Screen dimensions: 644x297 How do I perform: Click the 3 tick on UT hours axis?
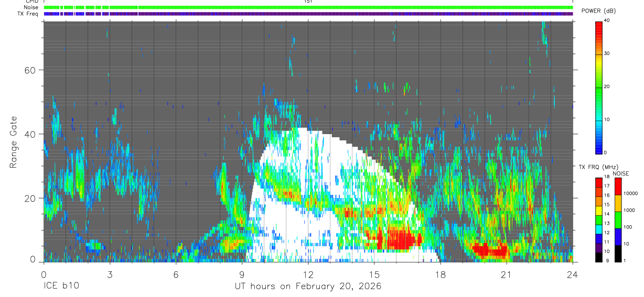click(x=110, y=274)
